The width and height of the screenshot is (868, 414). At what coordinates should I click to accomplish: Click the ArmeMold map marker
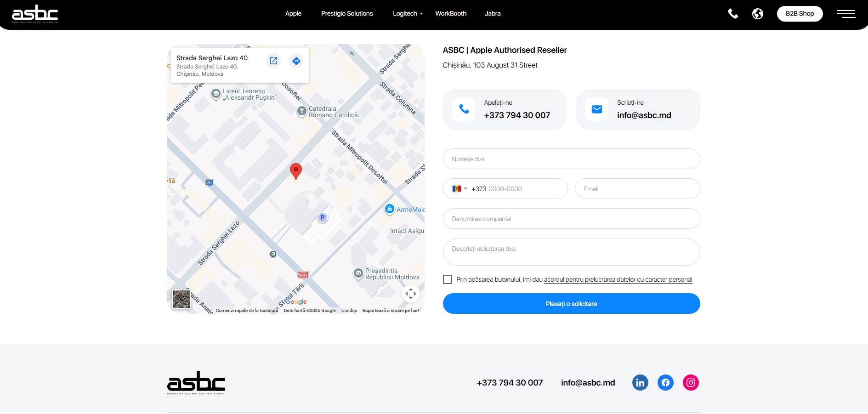pos(389,209)
